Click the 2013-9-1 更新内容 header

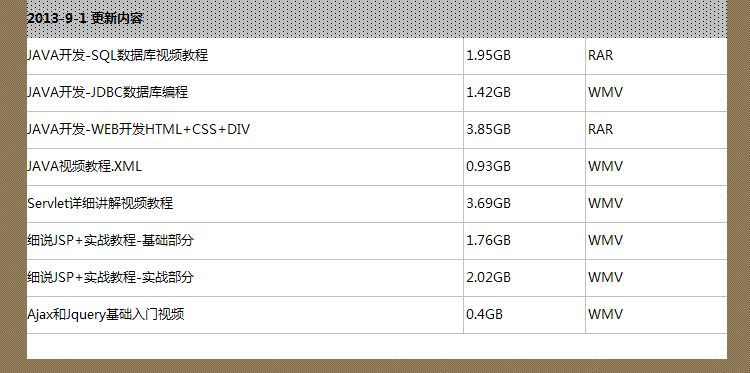point(85,19)
